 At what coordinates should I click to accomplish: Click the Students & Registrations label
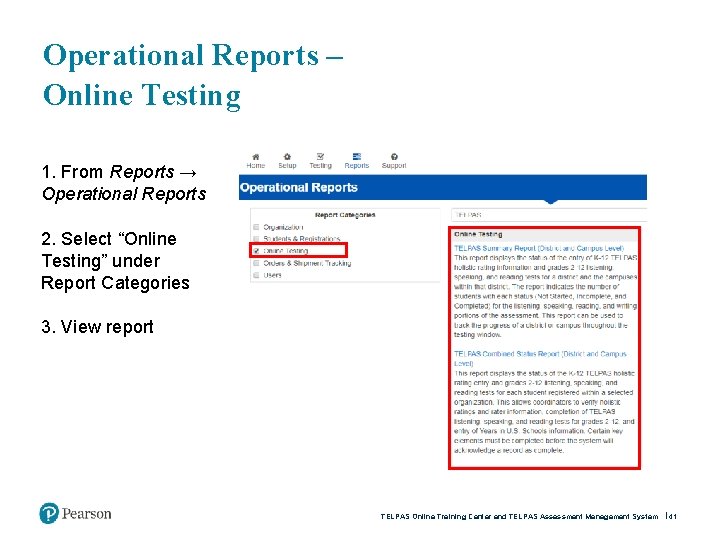point(302,239)
